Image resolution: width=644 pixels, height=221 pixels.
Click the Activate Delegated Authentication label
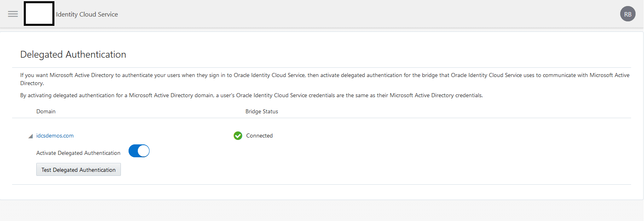[78, 153]
